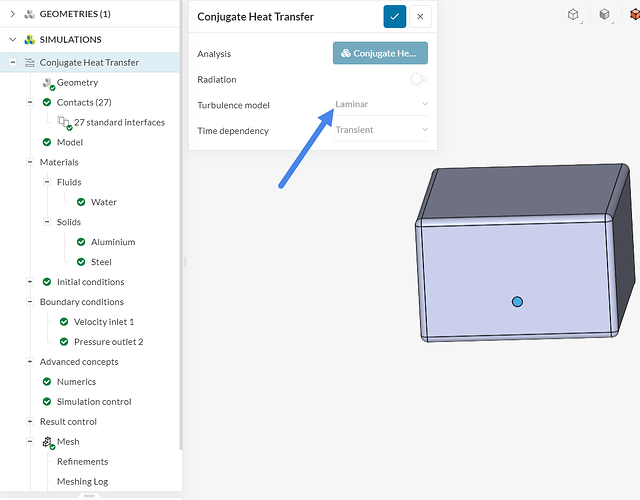Select the Contacts (27) tree item
The image size is (640, 500).
coord(84,102)
